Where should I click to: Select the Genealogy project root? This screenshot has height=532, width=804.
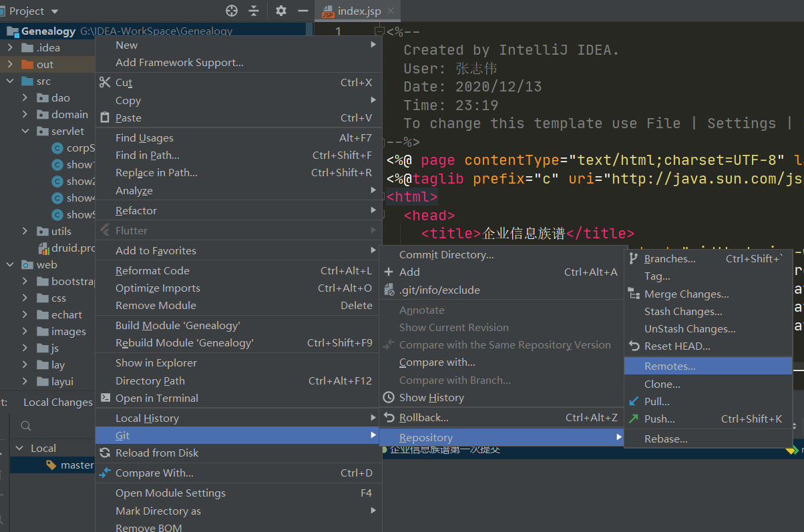[x=48, y=31]
